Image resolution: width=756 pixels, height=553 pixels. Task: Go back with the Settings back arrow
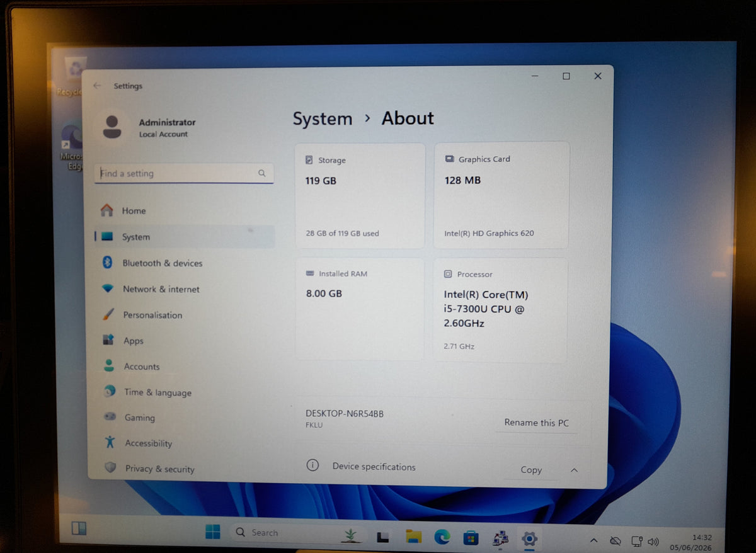pos(97,86)
